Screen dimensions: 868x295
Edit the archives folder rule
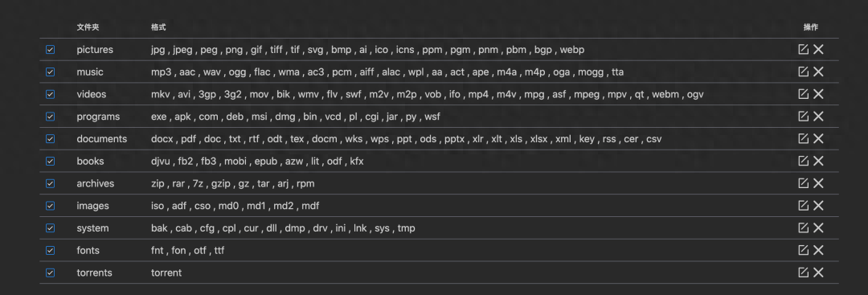(803, 183)
